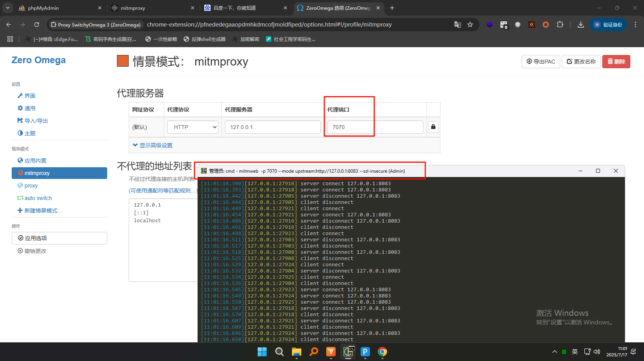Click 应用选项 apply changes button

point(59,238)
